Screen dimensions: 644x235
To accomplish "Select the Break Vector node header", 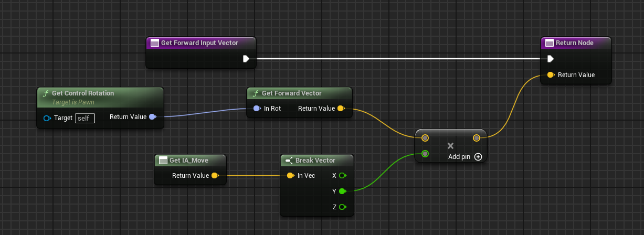I will (315, 161).
